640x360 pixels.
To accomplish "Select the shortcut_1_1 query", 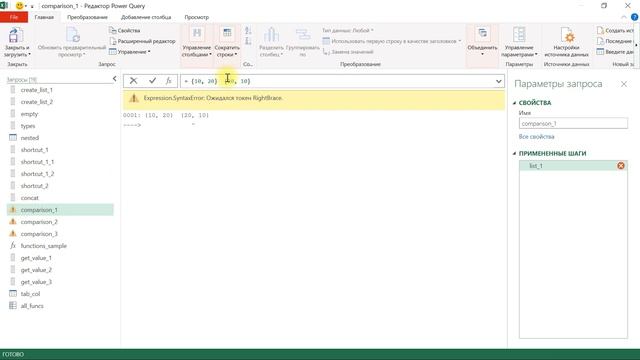I will 60,162.
